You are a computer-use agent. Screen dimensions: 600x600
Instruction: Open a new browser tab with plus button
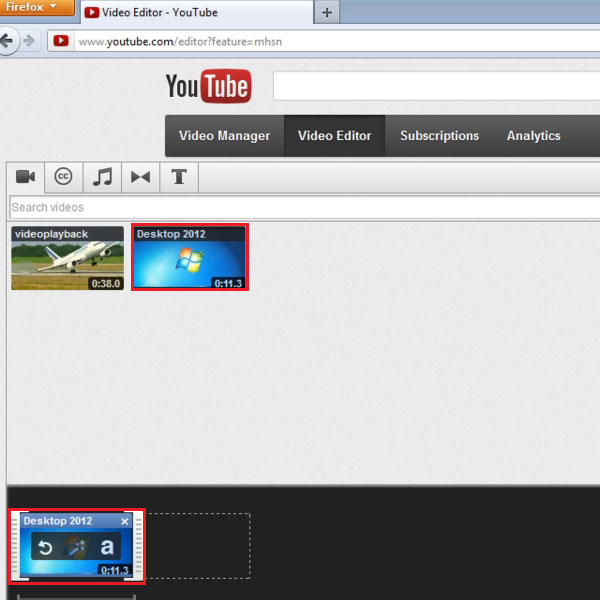pos(327,13)
